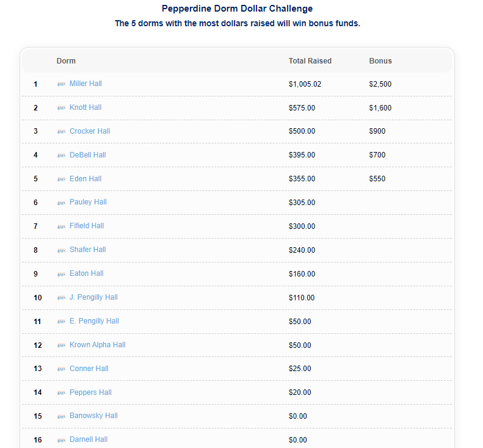
Task: Click the logo icon beside Shafer Hall
Action: pos(61,250)
